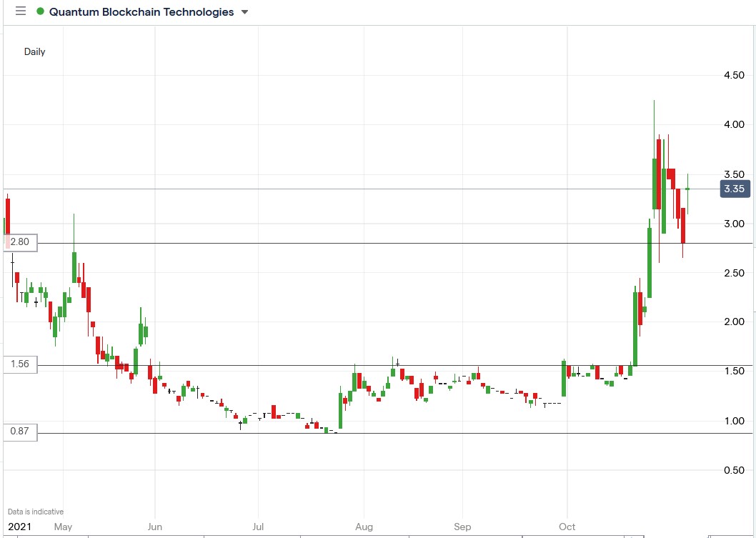Click the 4.50 value on the price axis
Viewport: 756px width, 538px height.
pos(735,75)
